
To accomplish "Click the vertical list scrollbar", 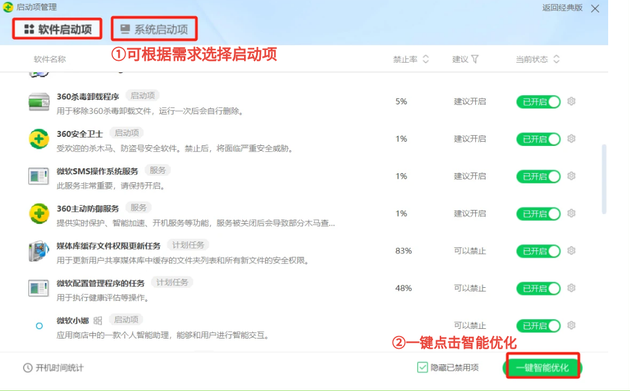I will [603, 179].
